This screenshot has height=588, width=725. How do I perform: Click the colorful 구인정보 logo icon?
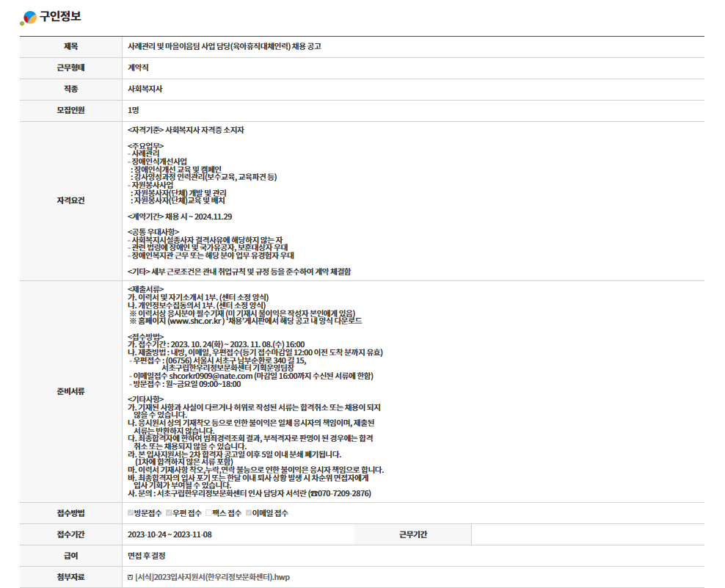click(28, 18)
